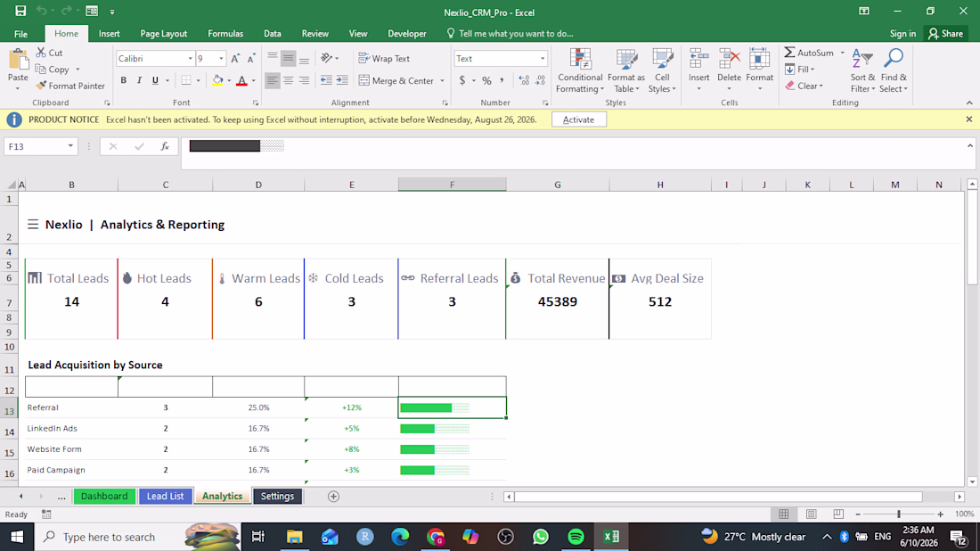Screen dimensions: 980x551
Task: Toggle Bold formatting
Action: click(x=123, y=80)
